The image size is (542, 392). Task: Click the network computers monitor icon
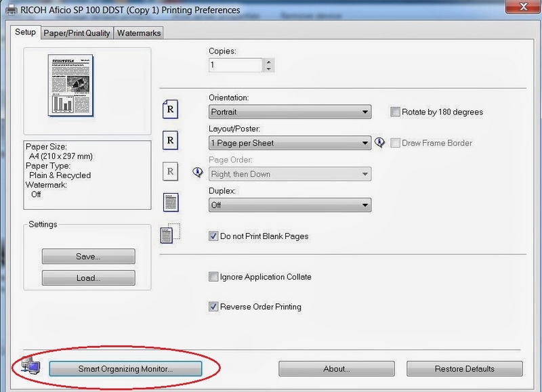tap(30, 366)
